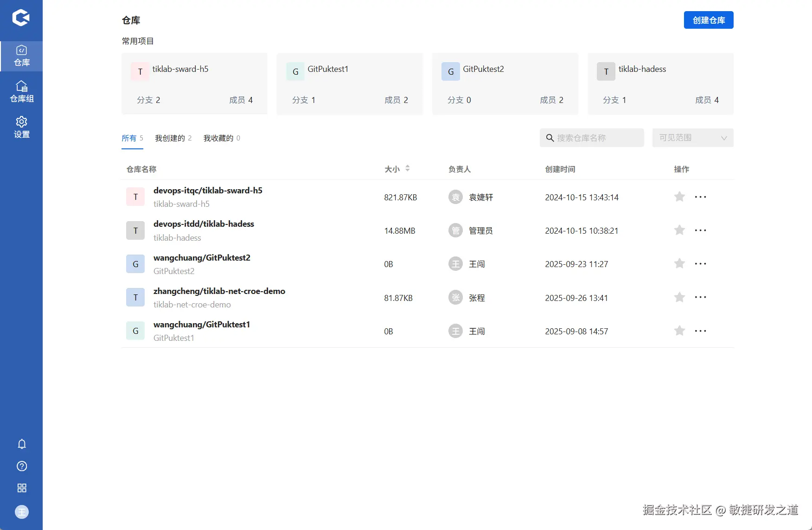Image resolution: width=812 pixels, height=530 pixels.
Task: Open the devops-itdd/tiklab-hadess repository link
Action: (x=204, y=223)
